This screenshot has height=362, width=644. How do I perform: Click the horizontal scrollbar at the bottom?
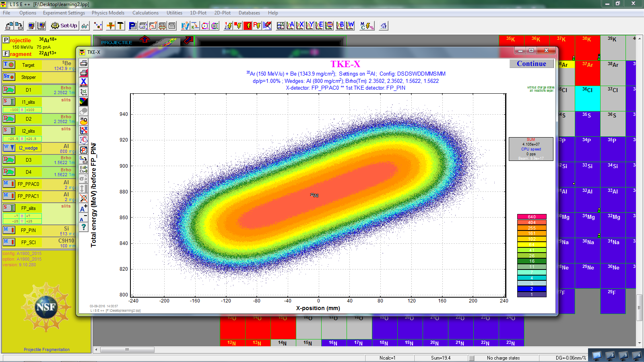click(x=127, y=350)
